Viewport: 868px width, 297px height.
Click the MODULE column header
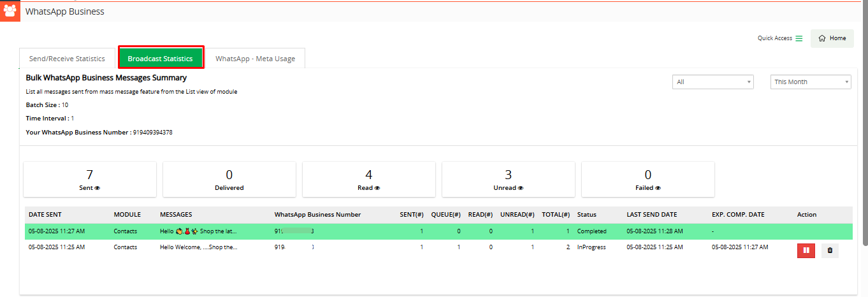tap(127, 215)
